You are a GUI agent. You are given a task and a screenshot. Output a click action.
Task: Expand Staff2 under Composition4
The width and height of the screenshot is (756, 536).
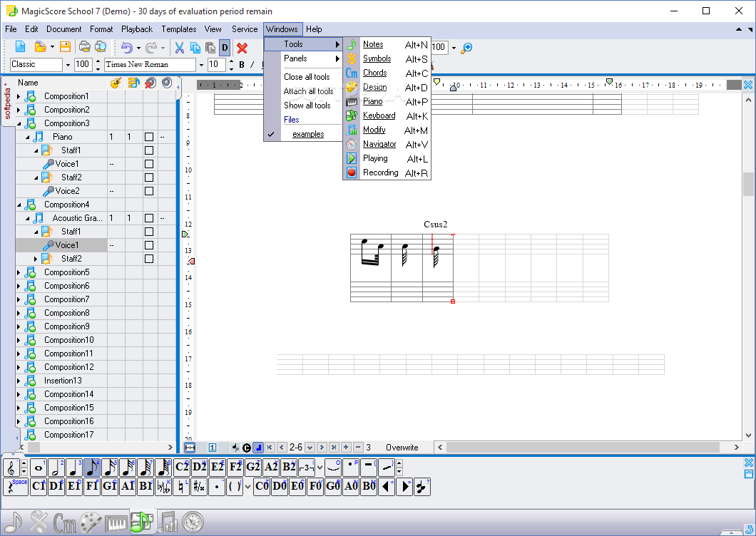click(36, 259)
